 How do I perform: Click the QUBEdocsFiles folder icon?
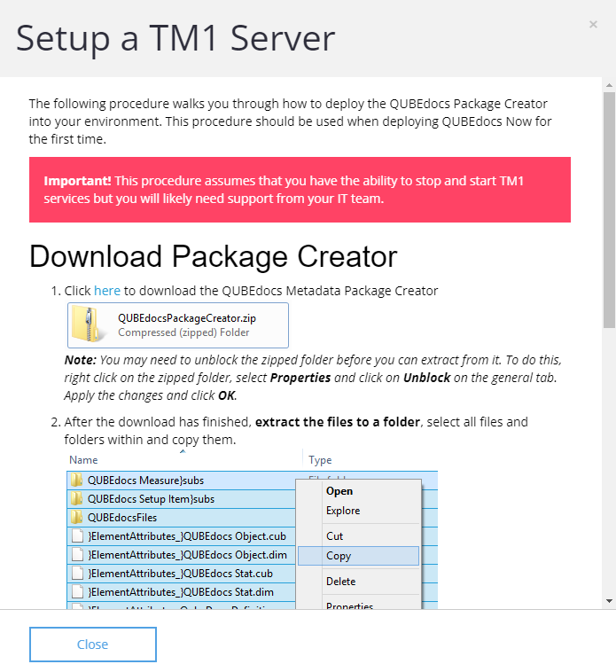[x=77, y=517]
